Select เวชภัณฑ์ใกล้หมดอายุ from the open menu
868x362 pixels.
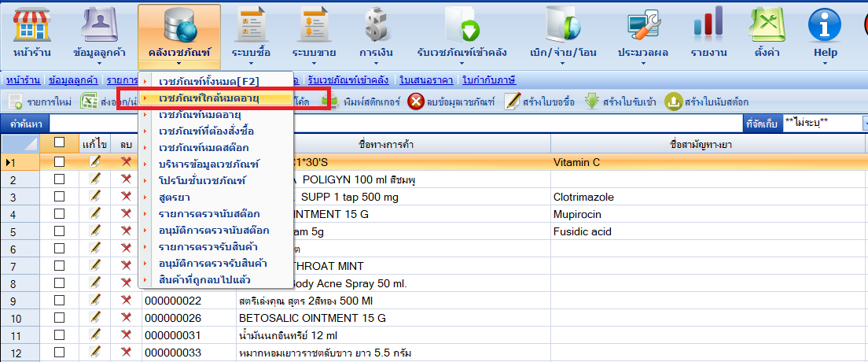[x=209, y=98]
